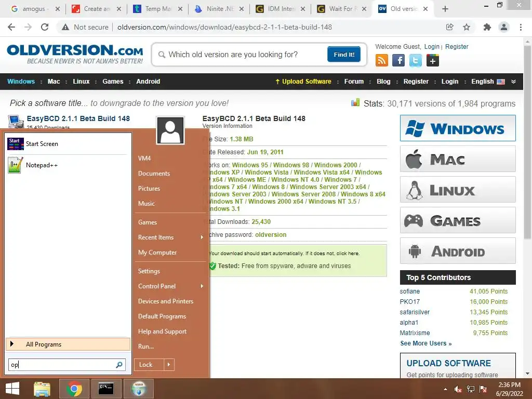This screenshot has width=532, height=399.
Task: Show hidden tray icons
Action: (445, 389)
